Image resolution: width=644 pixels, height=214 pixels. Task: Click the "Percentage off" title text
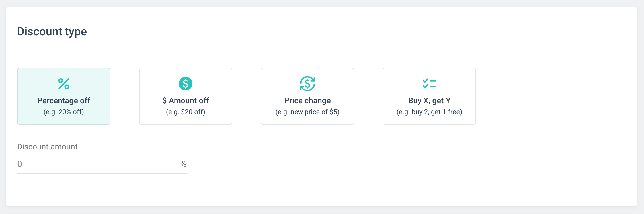coord(64,100)
